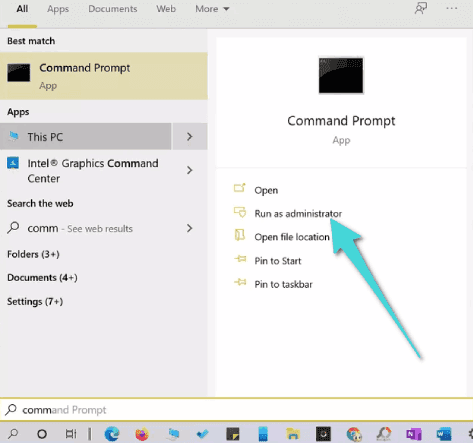Switch to the Documents tab
The width and height of the screenshot is (473, 443).
point(113,9)
